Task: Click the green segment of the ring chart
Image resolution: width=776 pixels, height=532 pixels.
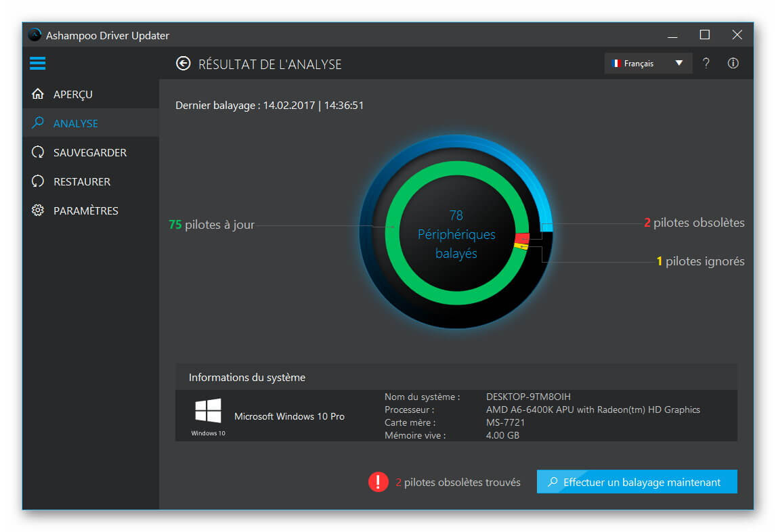Action: (393, 233)
